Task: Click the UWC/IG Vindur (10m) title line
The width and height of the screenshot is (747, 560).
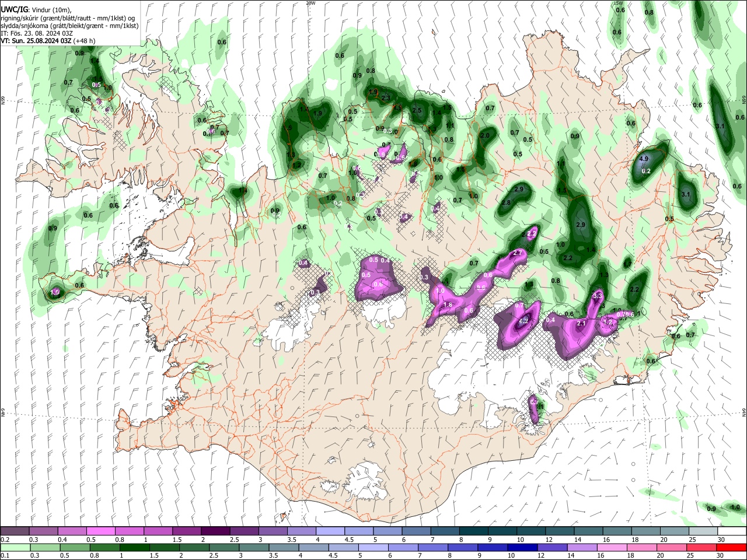Action: [36, 10]
